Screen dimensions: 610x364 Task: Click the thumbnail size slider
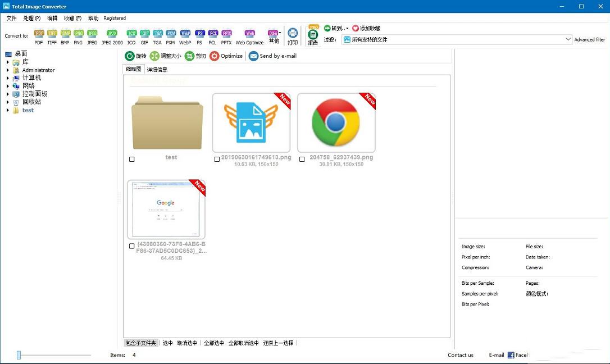coord(19,355)
